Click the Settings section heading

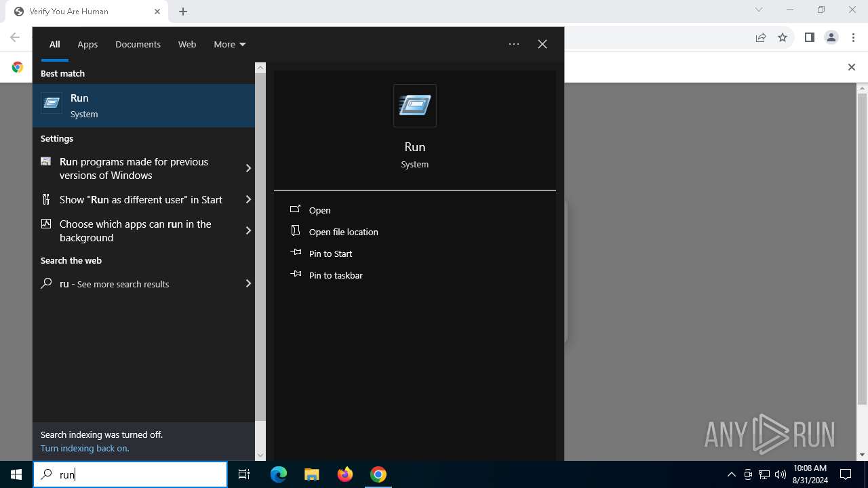[x=57, y=138]
